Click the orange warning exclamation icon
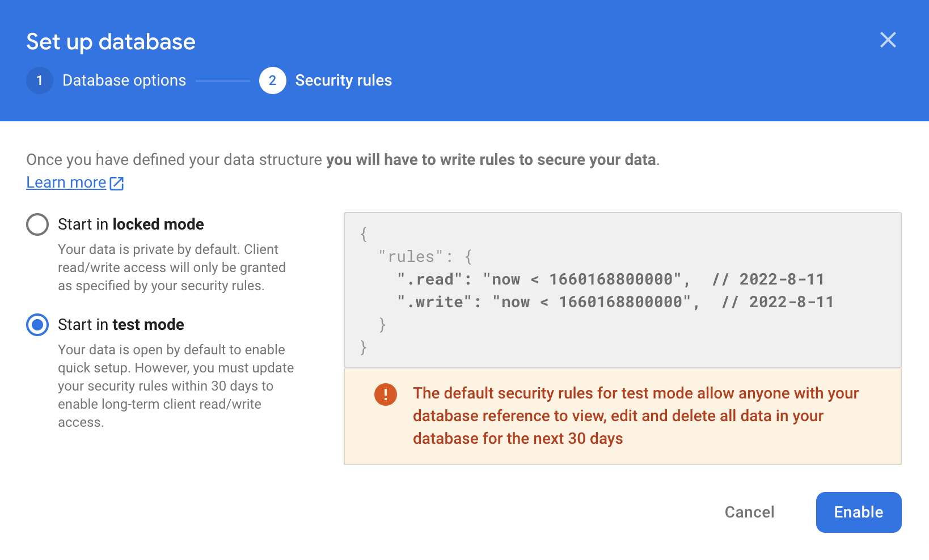The image size is (929, 560). 385,394
